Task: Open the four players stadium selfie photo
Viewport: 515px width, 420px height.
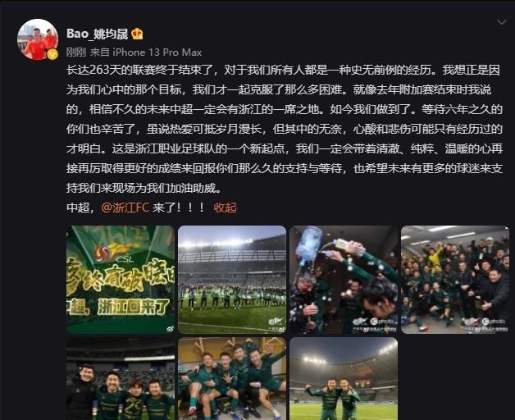Action: (x=121, y=379)
